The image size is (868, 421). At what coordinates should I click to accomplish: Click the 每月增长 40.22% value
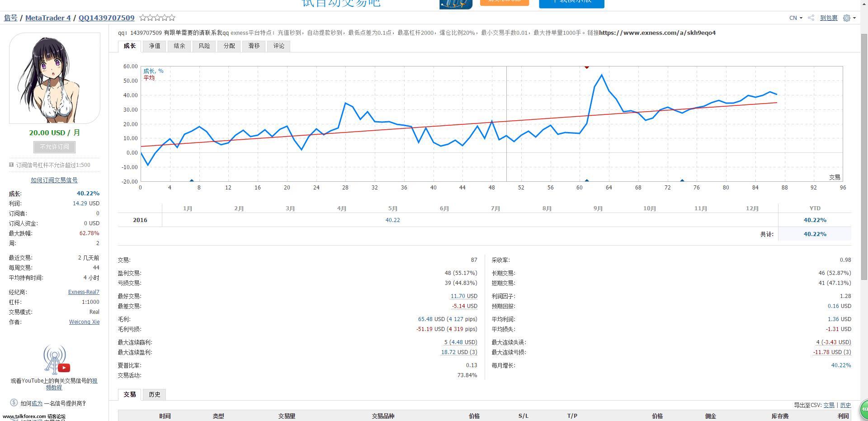[x=841, y=365]
